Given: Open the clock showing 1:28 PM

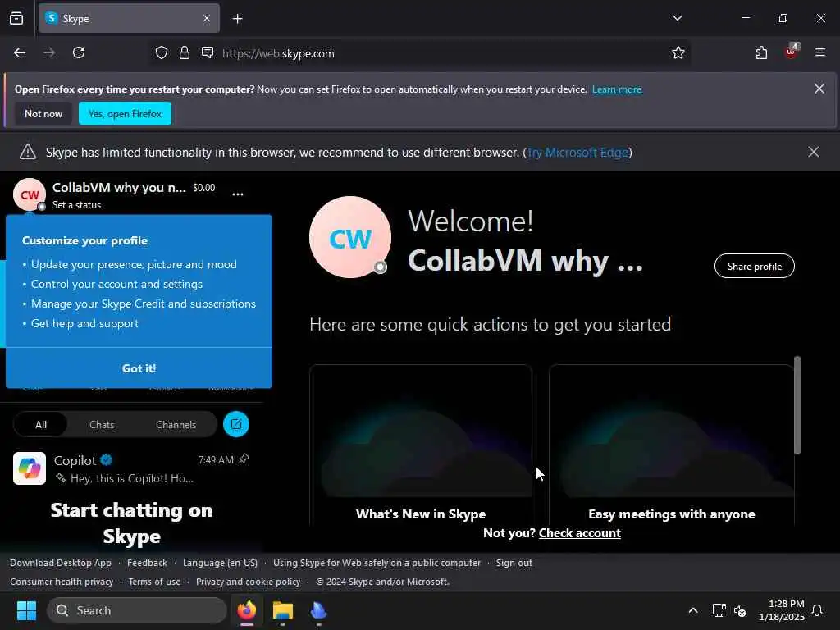Looking at the screenshot, I should point(782,610).
